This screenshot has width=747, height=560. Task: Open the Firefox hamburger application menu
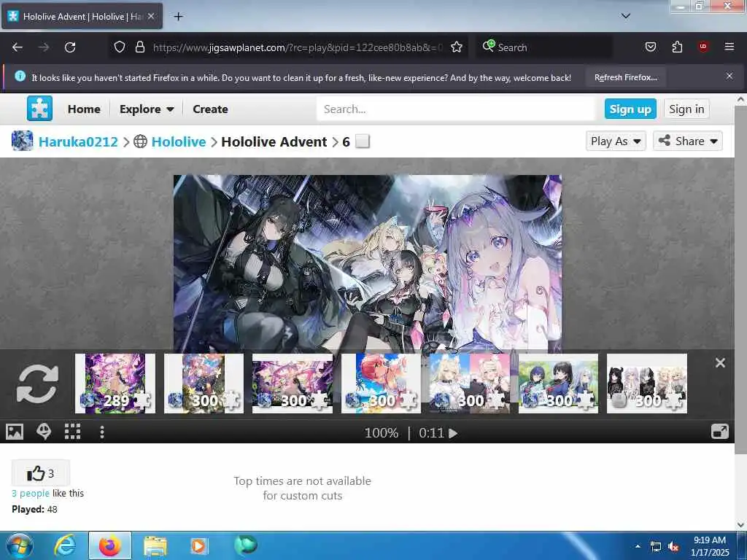(729, 47)
